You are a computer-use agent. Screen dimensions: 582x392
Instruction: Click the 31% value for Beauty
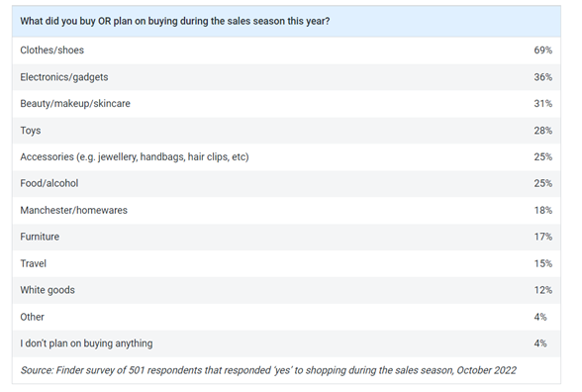tap(543, 104)
